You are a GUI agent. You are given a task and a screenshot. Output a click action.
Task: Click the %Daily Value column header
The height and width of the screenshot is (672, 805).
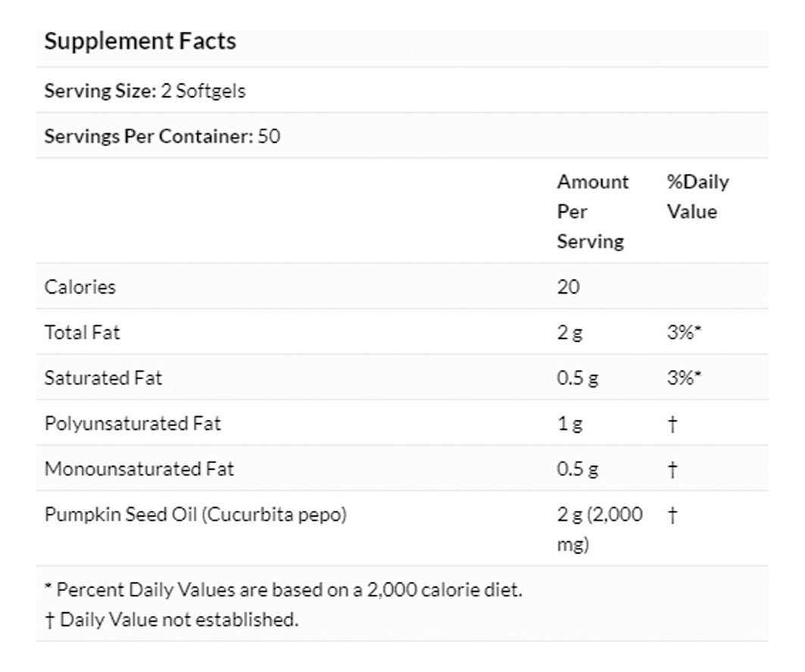coord(697,197)
